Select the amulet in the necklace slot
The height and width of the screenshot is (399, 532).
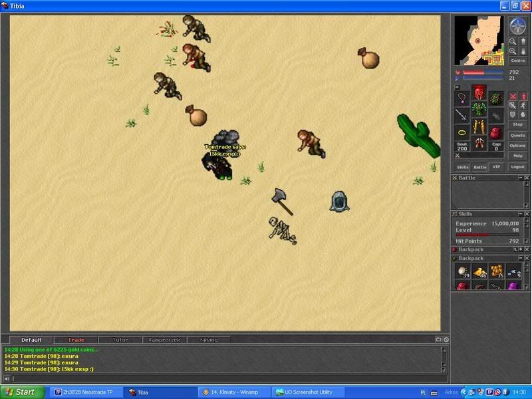click(462, 98)
